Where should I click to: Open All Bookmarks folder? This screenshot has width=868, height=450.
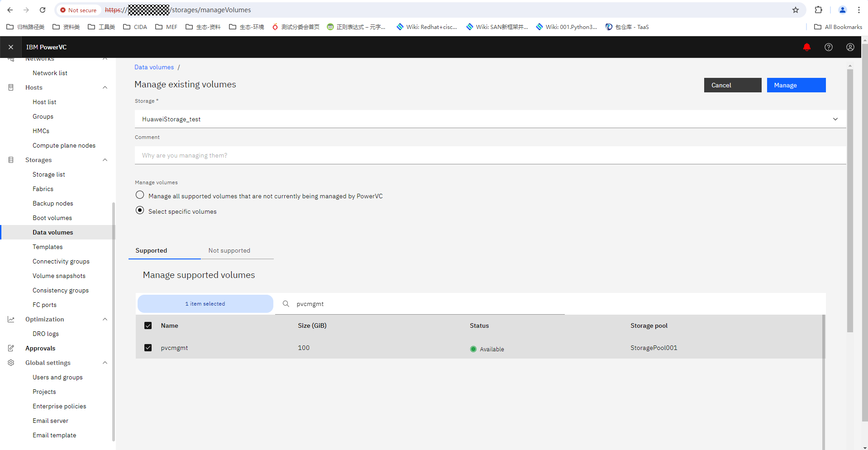click(838, 27)
